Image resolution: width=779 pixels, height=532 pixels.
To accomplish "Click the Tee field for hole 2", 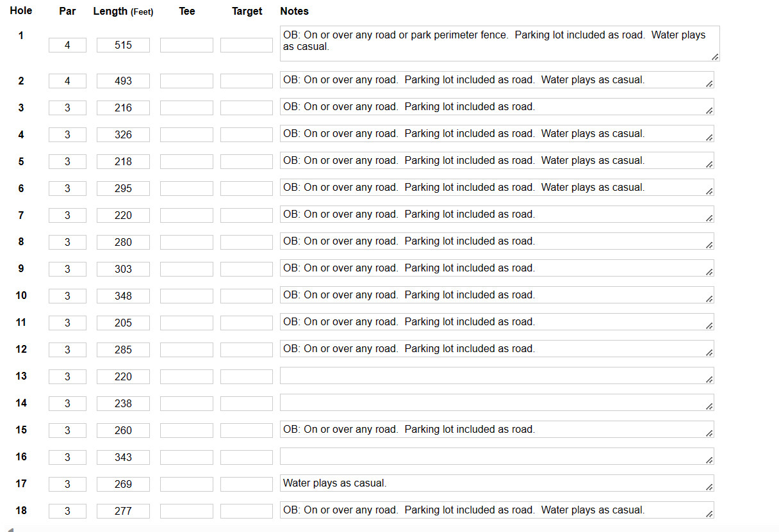I will (x=186, y=81).
